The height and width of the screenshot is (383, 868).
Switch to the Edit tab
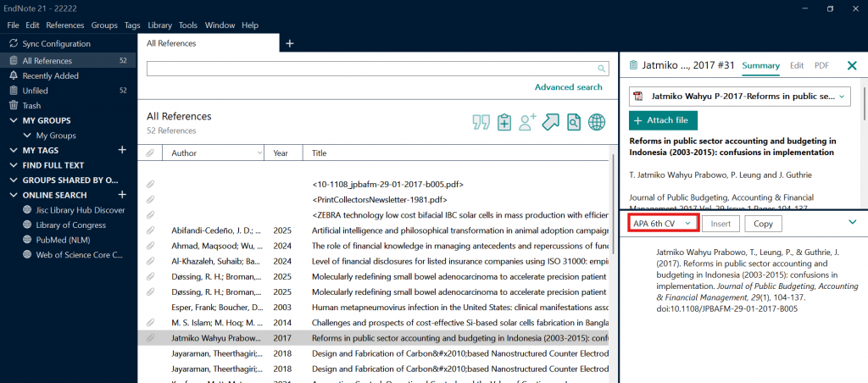[797, 65]
